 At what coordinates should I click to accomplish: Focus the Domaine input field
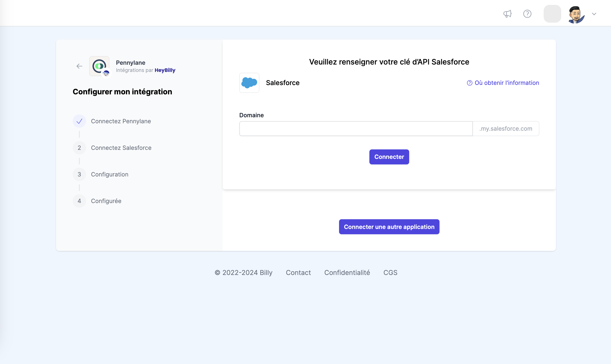pyautogui.click(x=356, y=129)
